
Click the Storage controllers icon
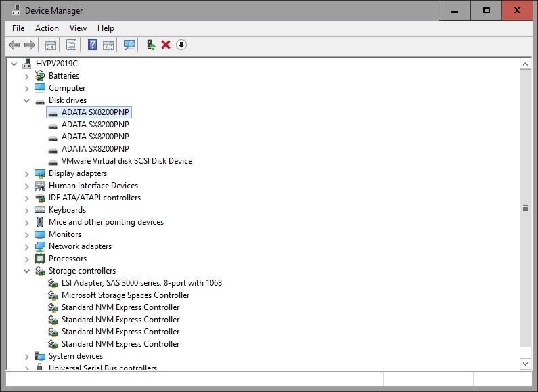click(x=40, y=271)
